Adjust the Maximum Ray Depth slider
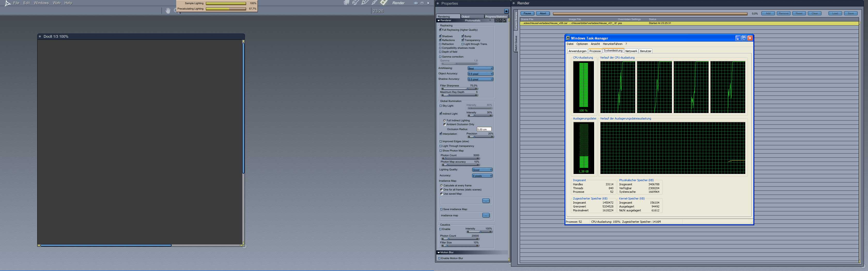 pyautogui.click(x=459, y=95)
